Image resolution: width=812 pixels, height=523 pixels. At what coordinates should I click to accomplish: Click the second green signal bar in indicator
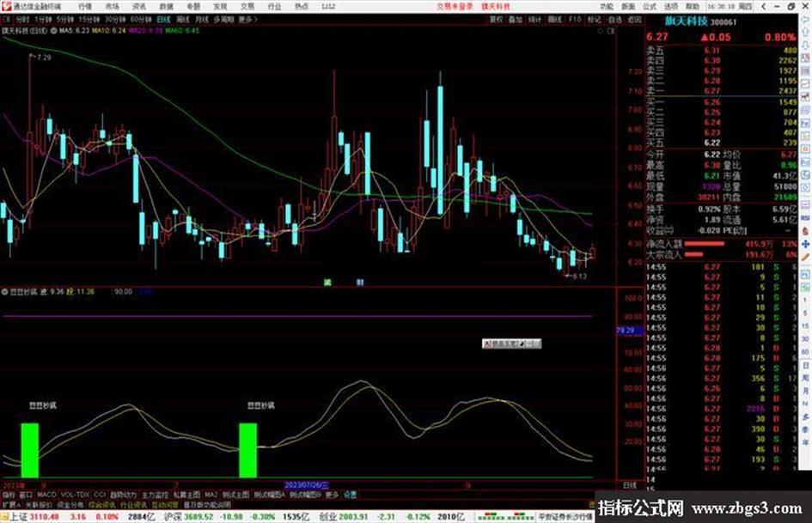pyautogui.click(x=248, y=450)
